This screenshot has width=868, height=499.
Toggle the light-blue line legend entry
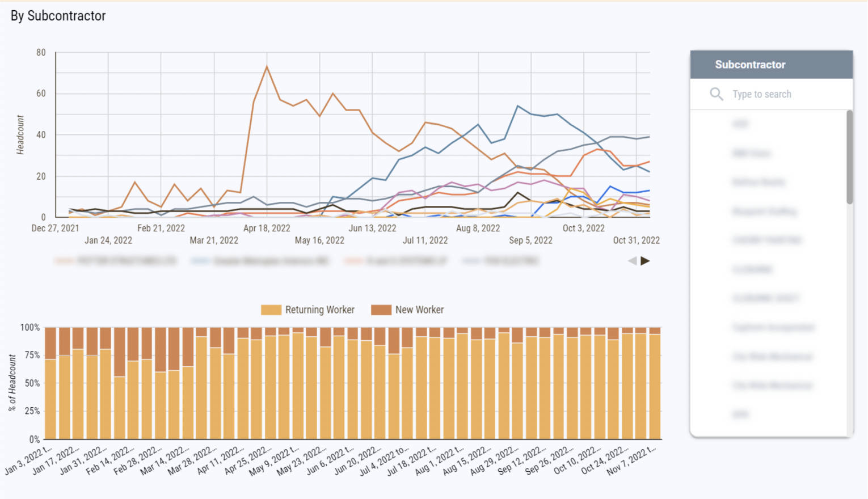coord(261,261)
